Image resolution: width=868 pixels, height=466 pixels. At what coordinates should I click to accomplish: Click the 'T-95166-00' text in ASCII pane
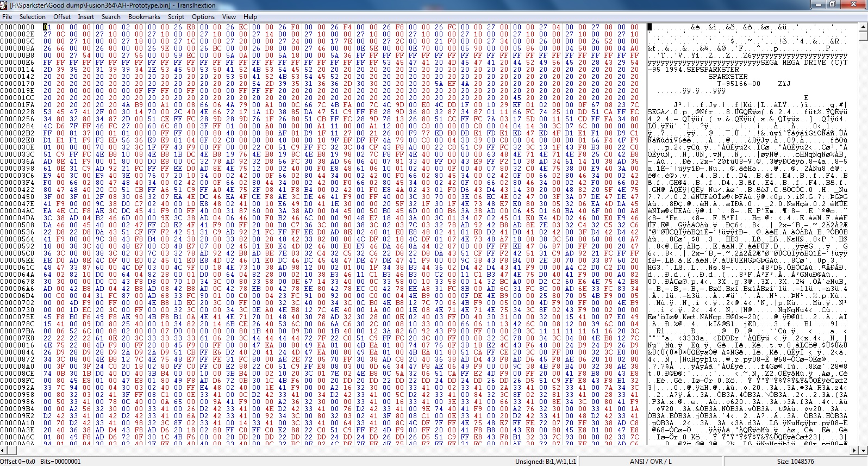click(739, 83)
